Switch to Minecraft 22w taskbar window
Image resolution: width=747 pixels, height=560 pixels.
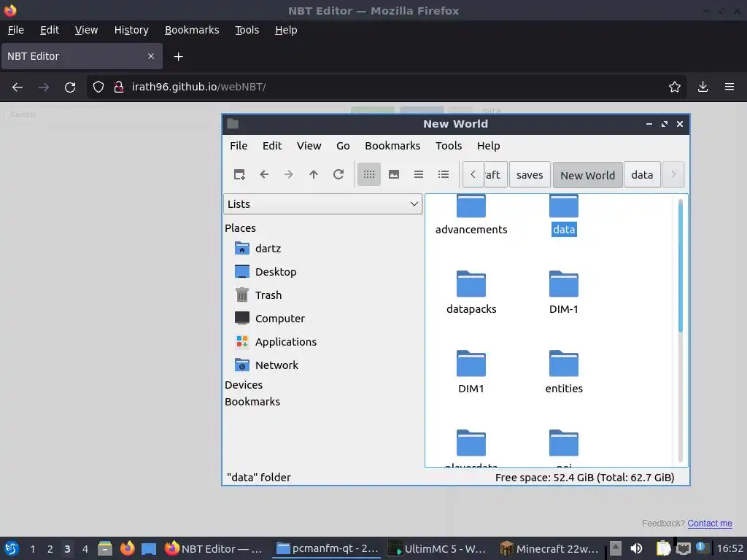click(x=549, y=549)
